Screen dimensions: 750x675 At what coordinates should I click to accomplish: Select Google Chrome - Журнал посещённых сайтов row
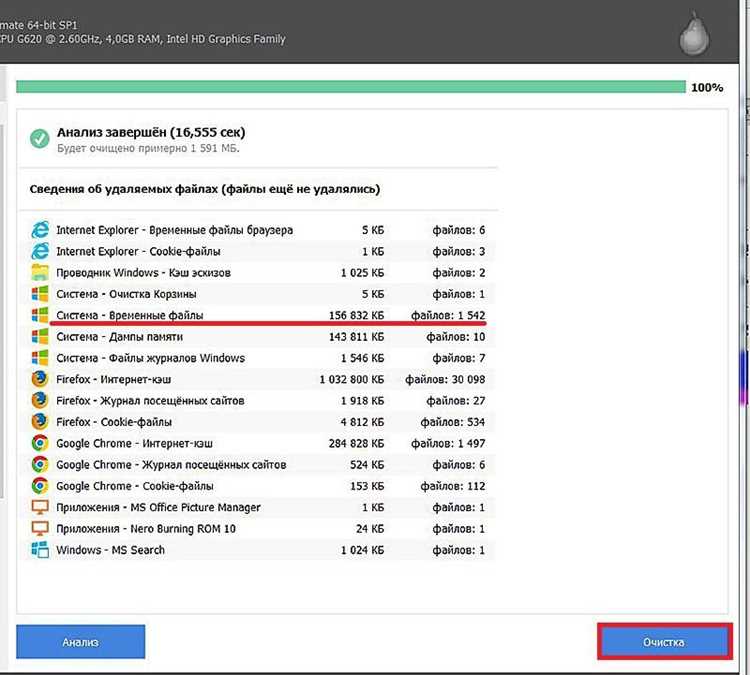[x=258, y=465]
